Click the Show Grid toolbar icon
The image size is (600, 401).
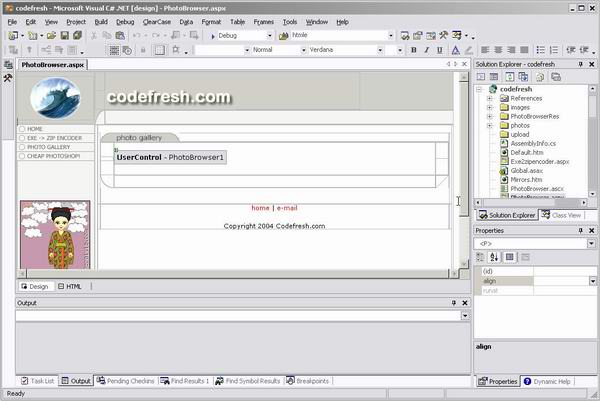pos(114,50)
